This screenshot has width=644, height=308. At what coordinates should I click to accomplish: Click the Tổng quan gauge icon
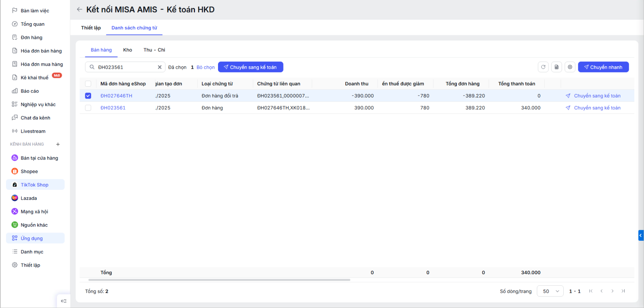point(15,24)
